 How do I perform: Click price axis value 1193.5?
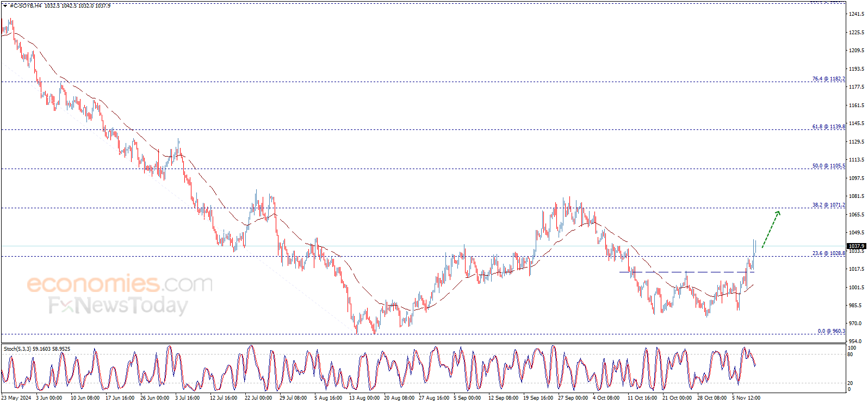click(x=857, y=69)
